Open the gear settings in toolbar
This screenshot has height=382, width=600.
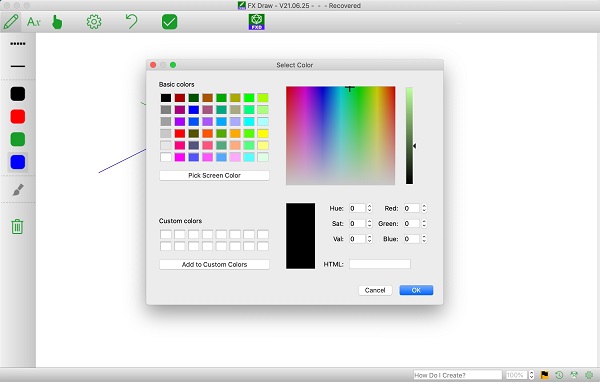click(x=94, y=22)
